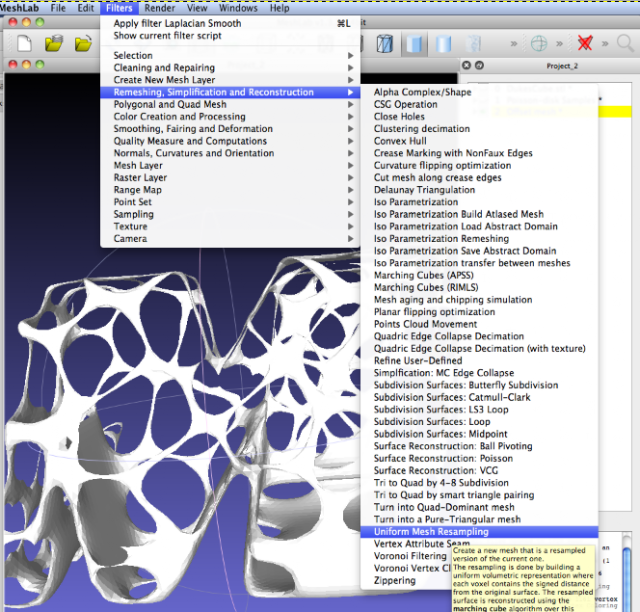Open the Help menu
The image size is (640, 612).
[280, 8]
